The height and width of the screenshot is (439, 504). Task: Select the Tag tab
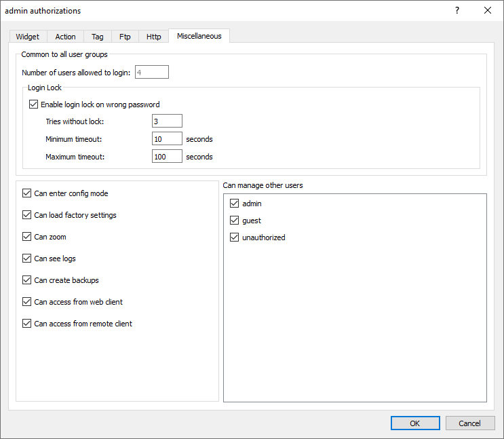coord(98,37)
